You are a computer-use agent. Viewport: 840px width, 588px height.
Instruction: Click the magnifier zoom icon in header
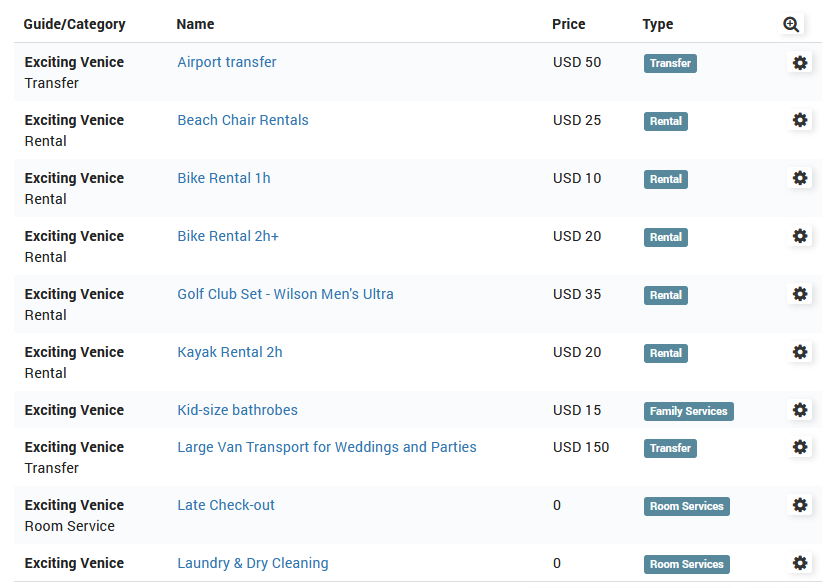791,25
